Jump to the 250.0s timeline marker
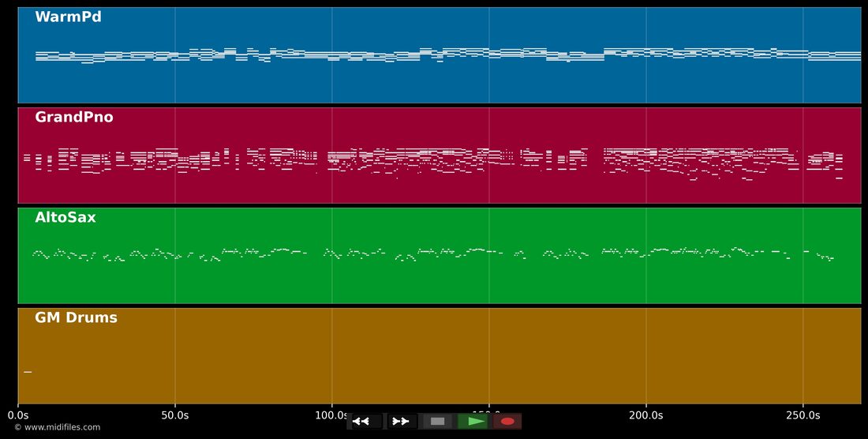868x439 pixels. (x=803, y=415)
